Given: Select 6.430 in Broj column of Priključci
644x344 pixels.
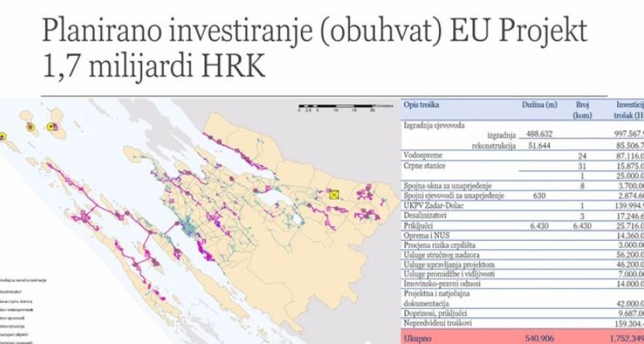Looking at the screenshot, I should point(583,227).
